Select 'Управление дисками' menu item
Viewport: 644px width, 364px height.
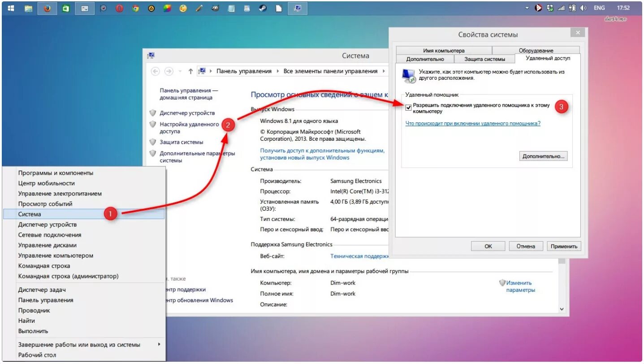(x=84, y=245)
